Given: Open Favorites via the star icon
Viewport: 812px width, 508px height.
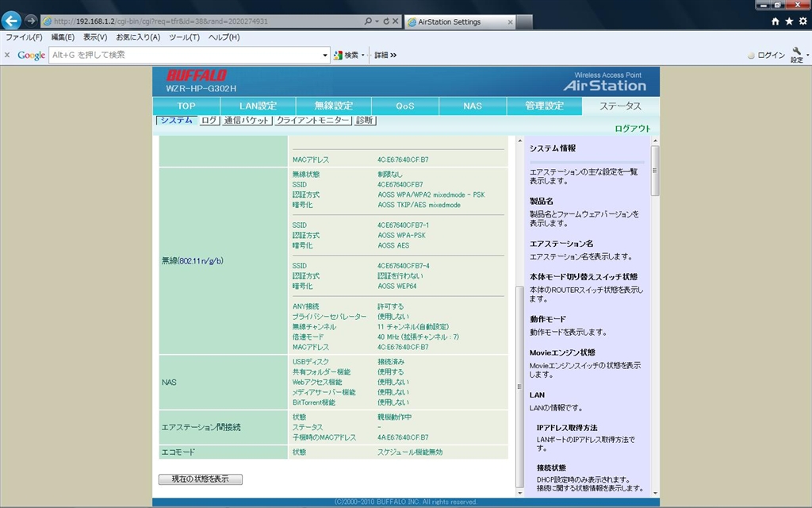Looking at the screenshot, I should 789,21.
